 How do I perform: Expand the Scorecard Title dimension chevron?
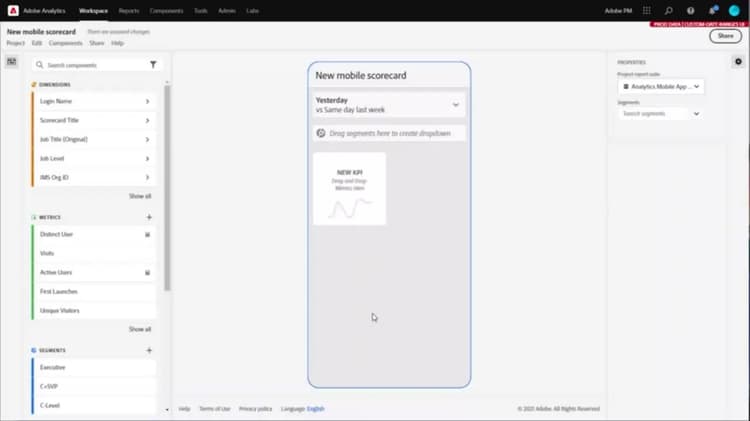(x=147, y=121)
